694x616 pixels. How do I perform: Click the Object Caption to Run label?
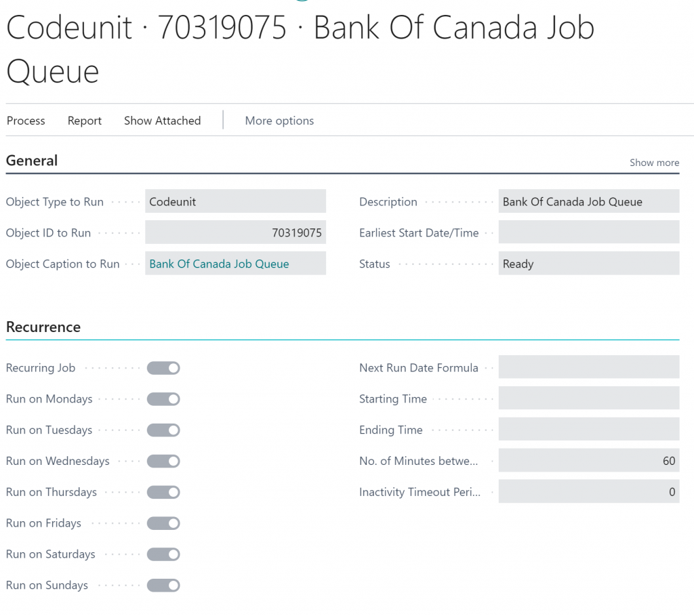62,264
